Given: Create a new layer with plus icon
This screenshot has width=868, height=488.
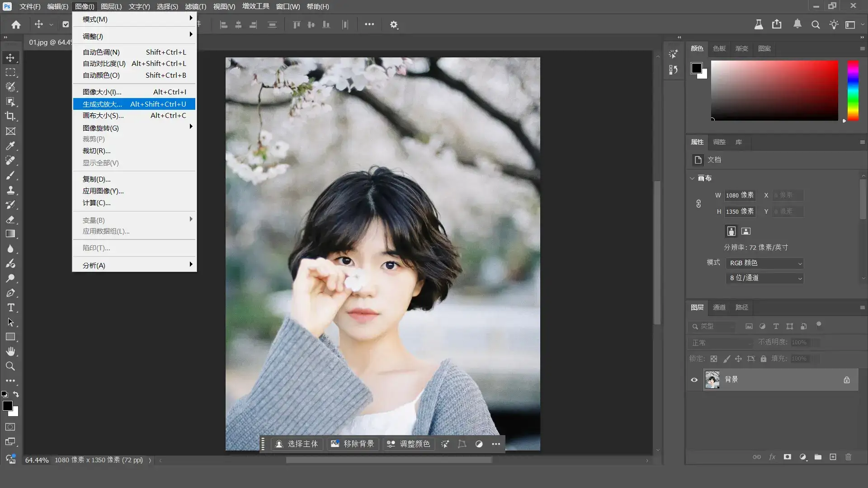Looking at the screenshot, I should pyautogui.click(x=833, y=457).
